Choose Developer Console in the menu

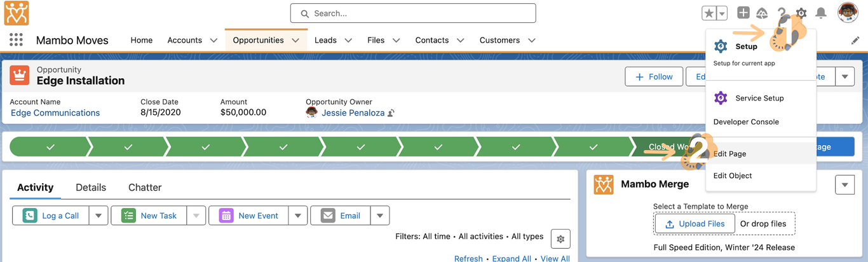pyautogui.click(x=745, y=121)
